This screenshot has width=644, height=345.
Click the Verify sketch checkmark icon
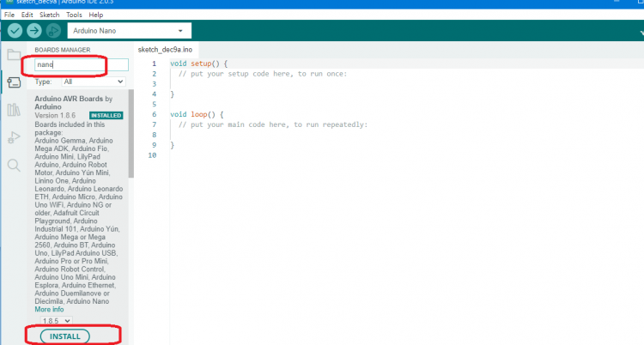pos(15,31)
